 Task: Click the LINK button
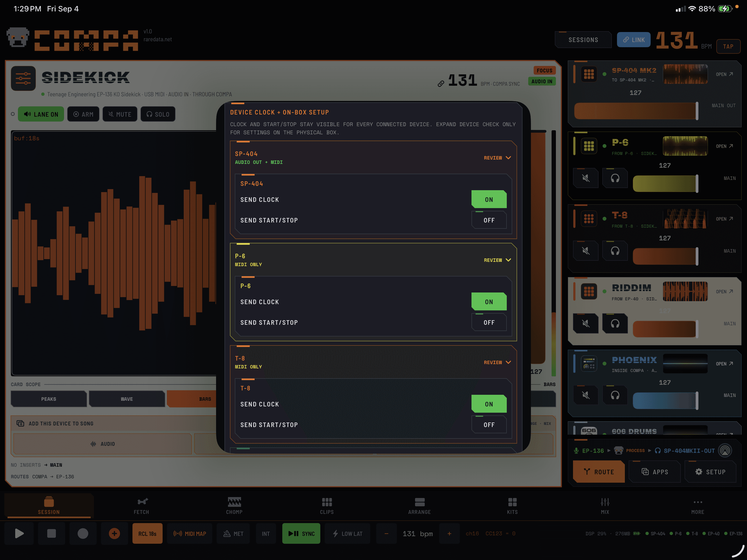pos(634,40)
